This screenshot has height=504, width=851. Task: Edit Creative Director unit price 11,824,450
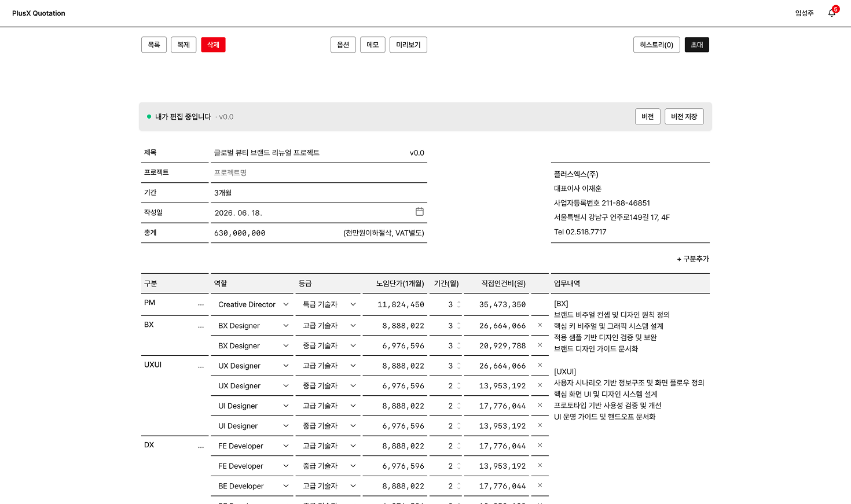pyautogui.click(x=395, y=304)
